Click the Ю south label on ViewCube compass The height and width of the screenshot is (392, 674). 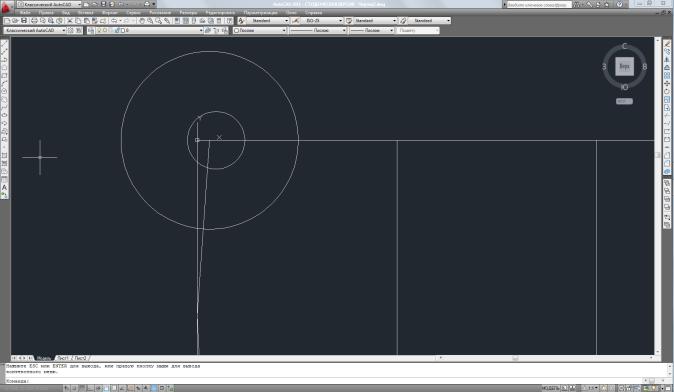click(625, 87)
